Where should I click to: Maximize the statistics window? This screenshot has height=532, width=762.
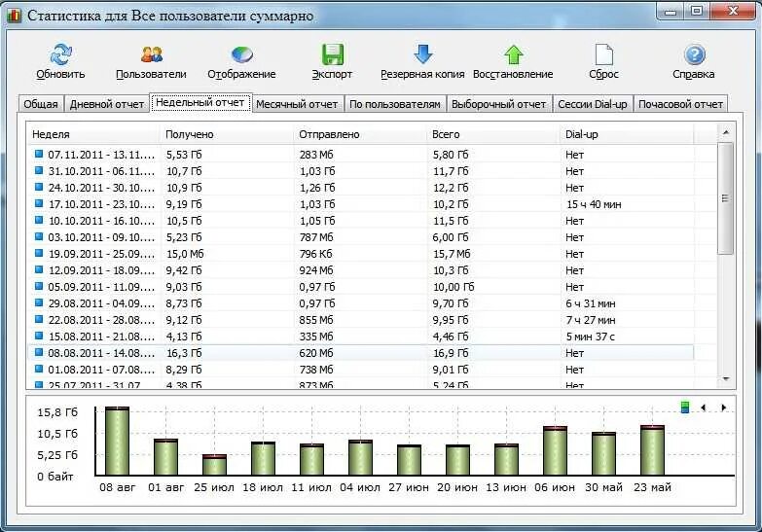click(697, 12)
